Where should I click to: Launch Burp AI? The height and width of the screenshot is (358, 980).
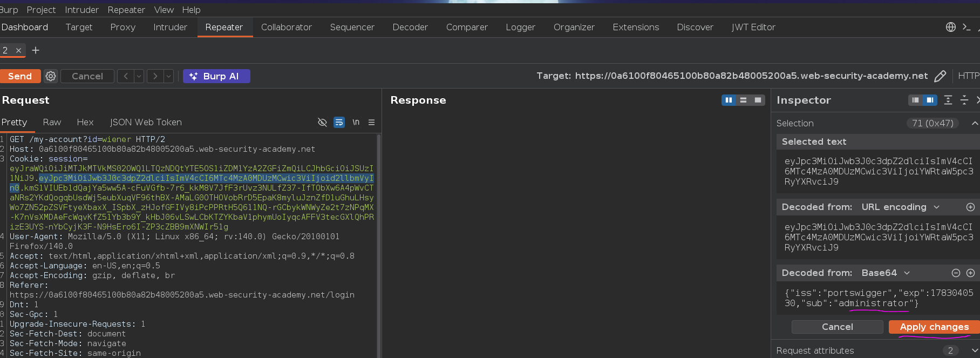(216, 76)
